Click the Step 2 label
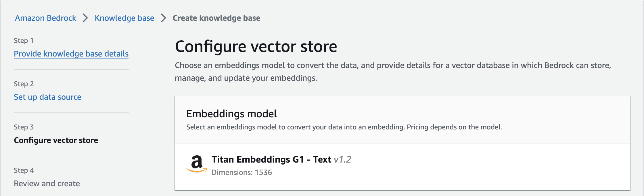The height and width of the screenshot is (196, 644). point(24,84)
